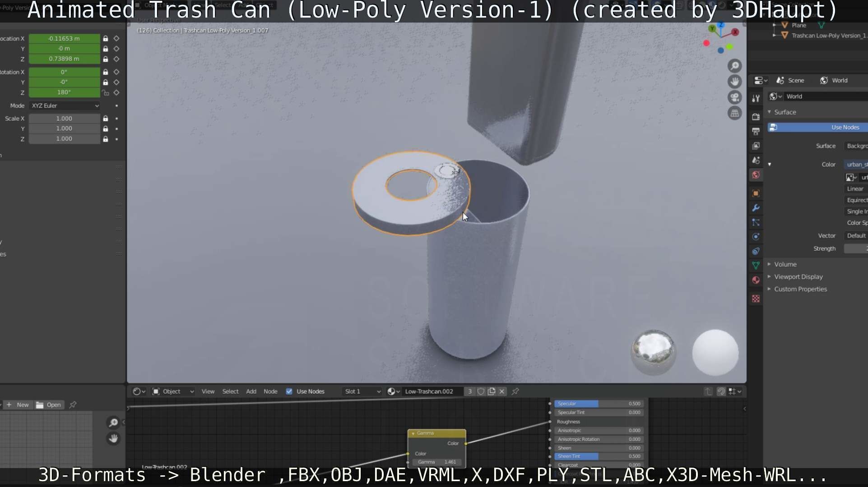The width and height of the screenshot is (868, 487).
Task: Open the Add menu in node editor
Action: [x=251, y=391]
